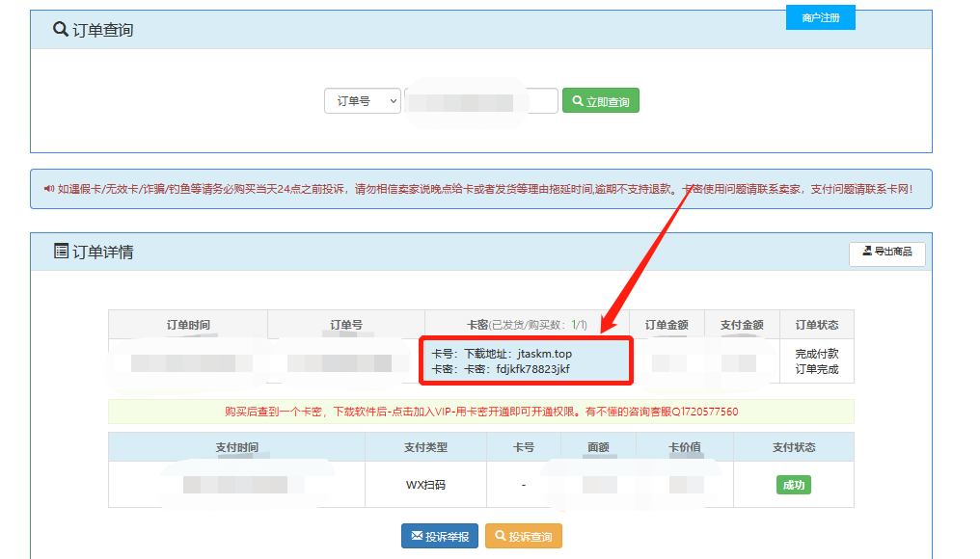The height and width of the screenshot is (559, 980).
Task: Click the 立即查询 search button
Action: pos(601,100)
